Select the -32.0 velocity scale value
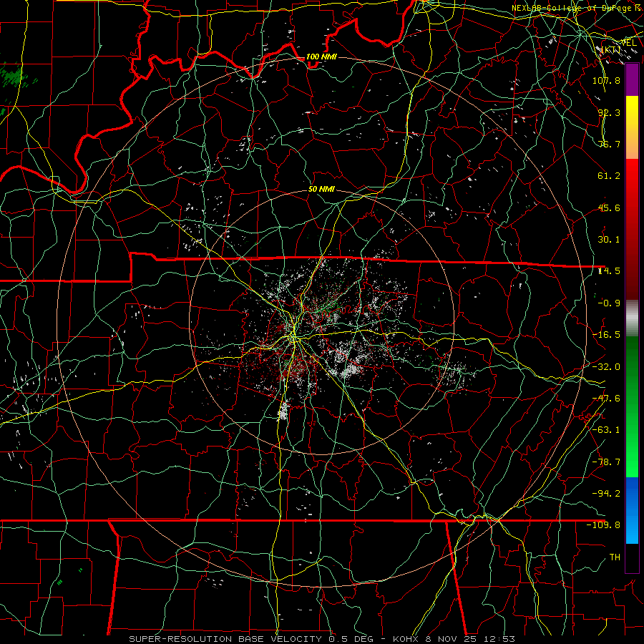 (x=606, y=367)
